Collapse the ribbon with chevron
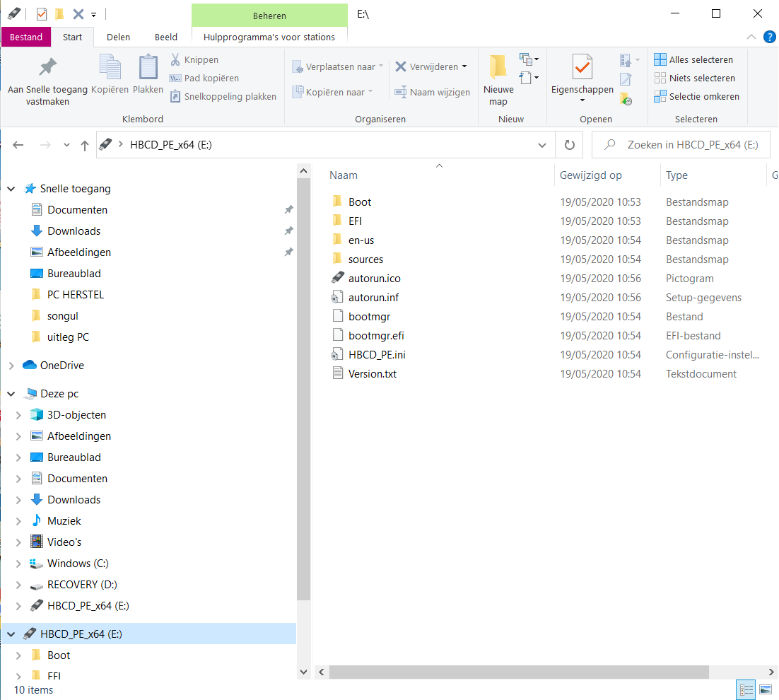The width and height of the screenshot is (779, 700). pos(751,37)
